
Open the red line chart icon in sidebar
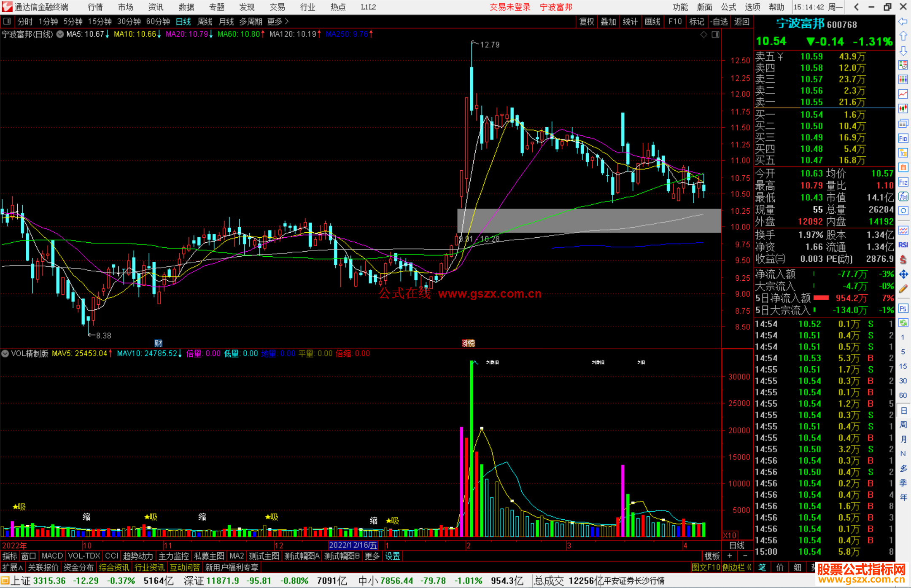point(903,94)
